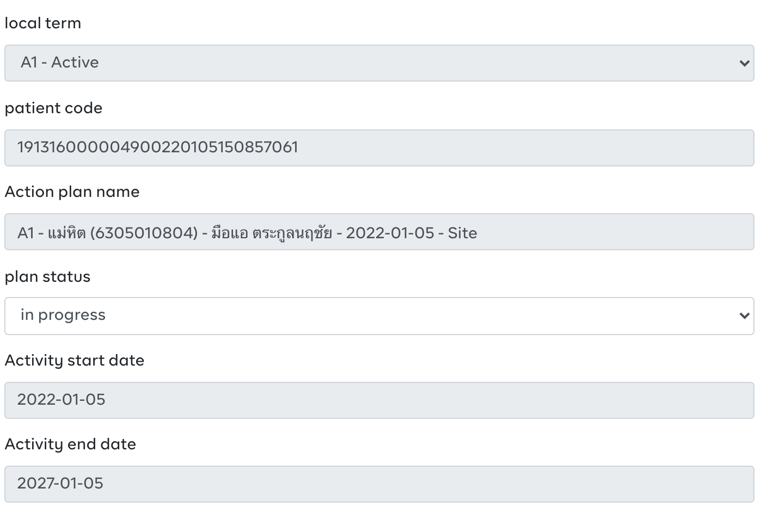
Task: Click inside the Action plan name field
Action: coord(379,232)
